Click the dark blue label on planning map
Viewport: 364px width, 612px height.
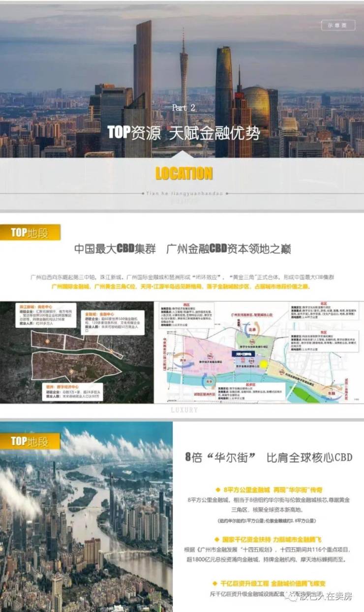click(x=244, y=355)
